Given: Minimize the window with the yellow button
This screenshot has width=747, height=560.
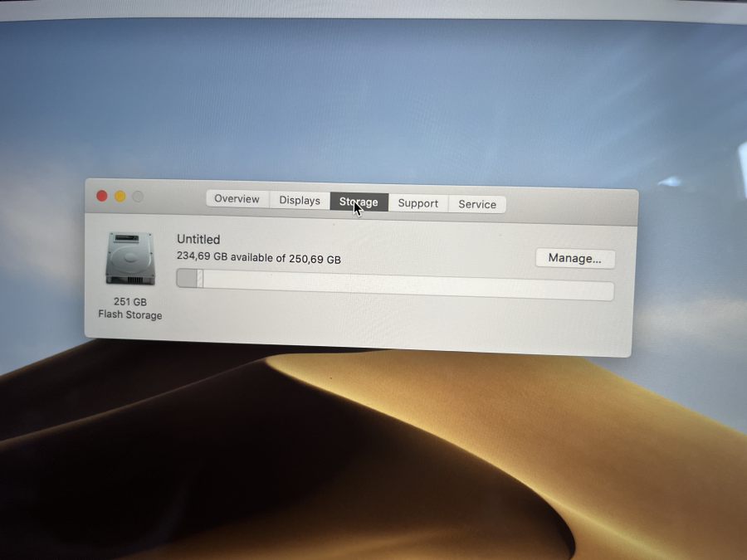Looking at the screenshot, I should tap(120, 196).
